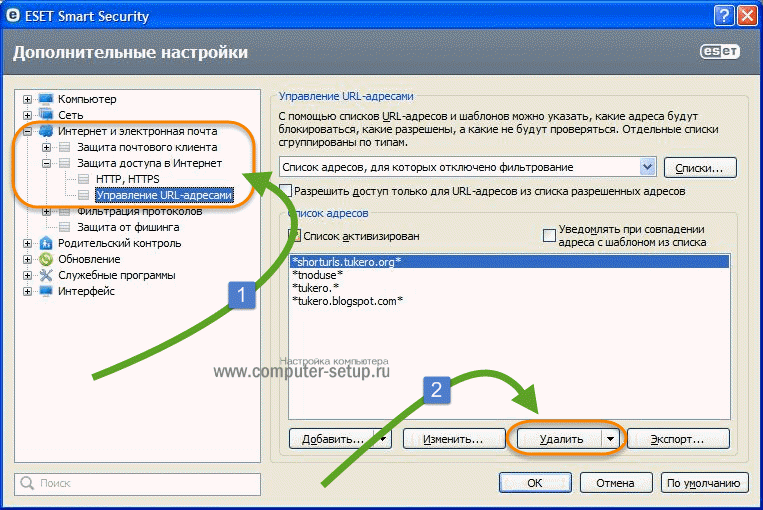Click the Защита доступа в Интернет list icon
Image resolution: width=763 pixels, height=510 pixels.
pyautogui.click(x=64, y=163)
